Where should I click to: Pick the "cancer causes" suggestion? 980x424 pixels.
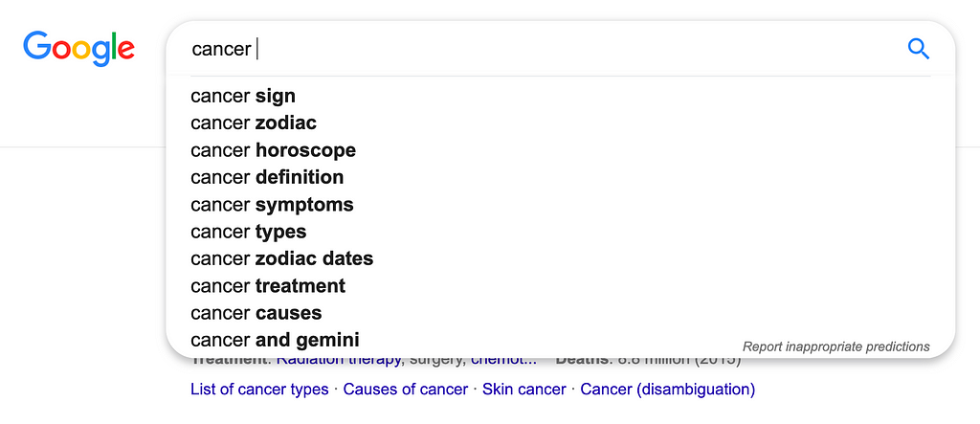tap(256, 313)
